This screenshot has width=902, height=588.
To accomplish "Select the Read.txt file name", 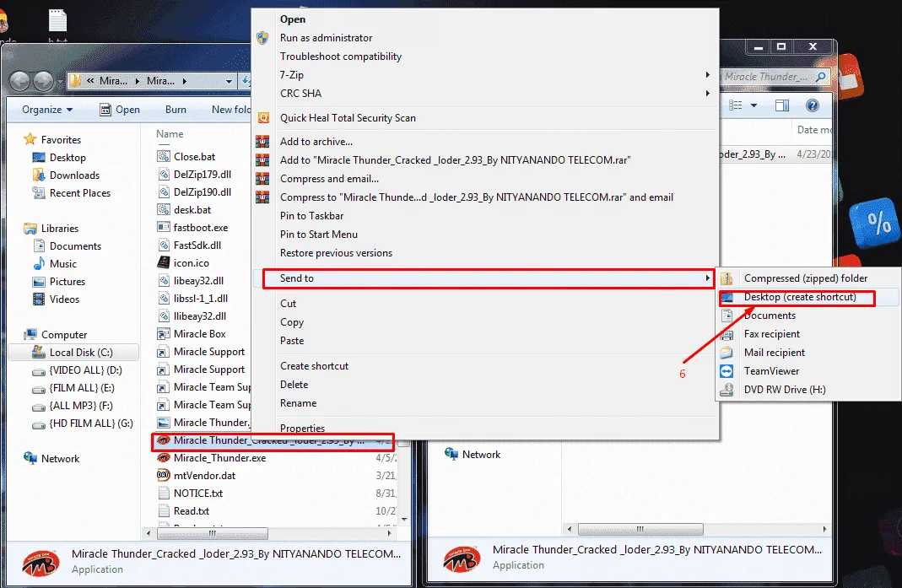I will point(192,511).
